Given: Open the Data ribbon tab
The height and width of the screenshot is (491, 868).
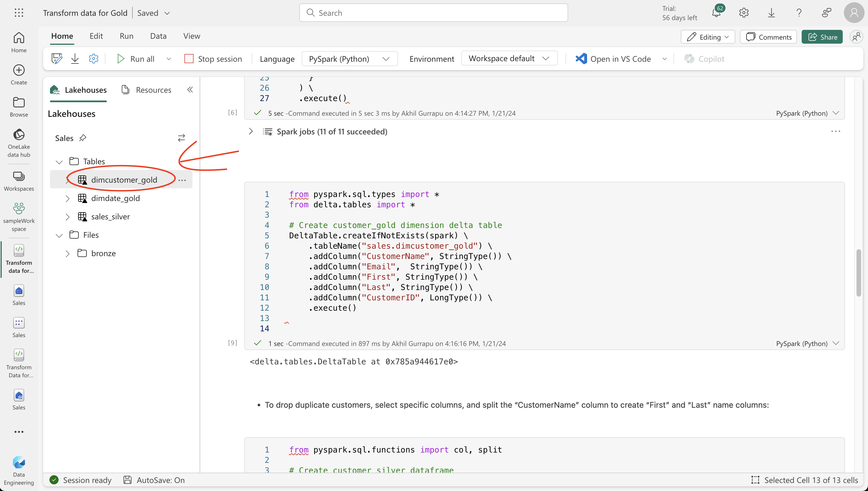Looking at the screenshot, I should pos(158,36).
